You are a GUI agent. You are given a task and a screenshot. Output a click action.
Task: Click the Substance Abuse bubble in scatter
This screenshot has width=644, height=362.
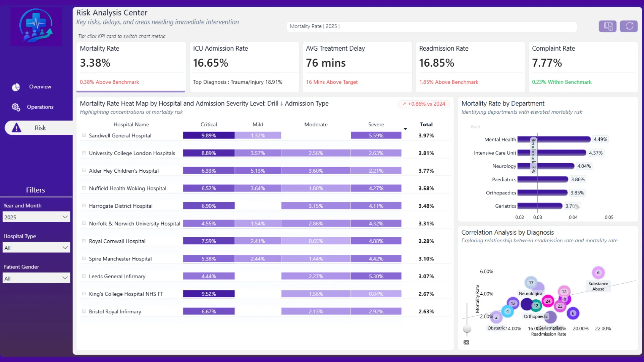[598, 273]
